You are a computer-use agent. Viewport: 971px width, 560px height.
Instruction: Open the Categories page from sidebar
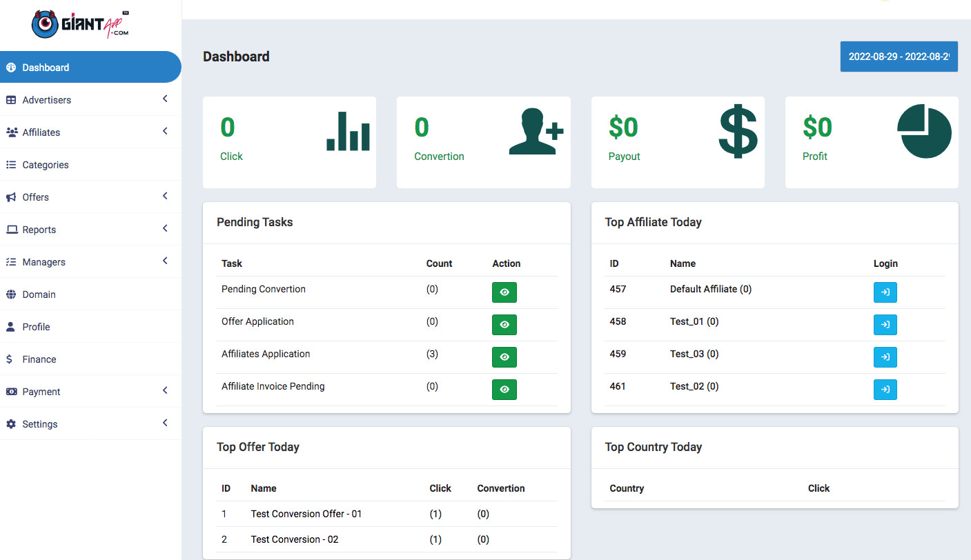tap(46, 165)
